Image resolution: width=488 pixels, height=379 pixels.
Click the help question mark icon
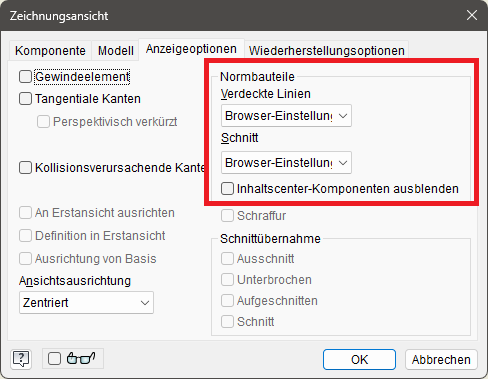21,359
